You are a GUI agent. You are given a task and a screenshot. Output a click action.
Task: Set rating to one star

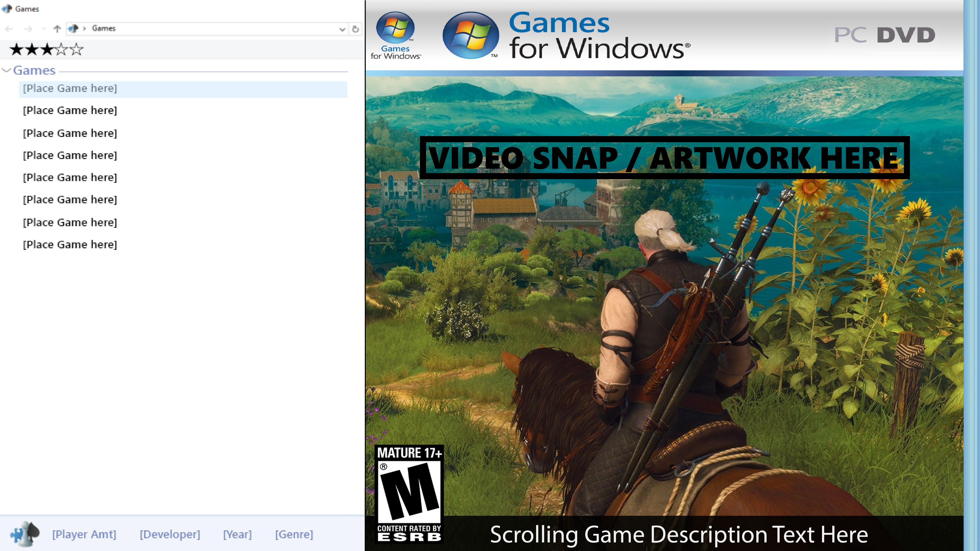click(16, 49)
